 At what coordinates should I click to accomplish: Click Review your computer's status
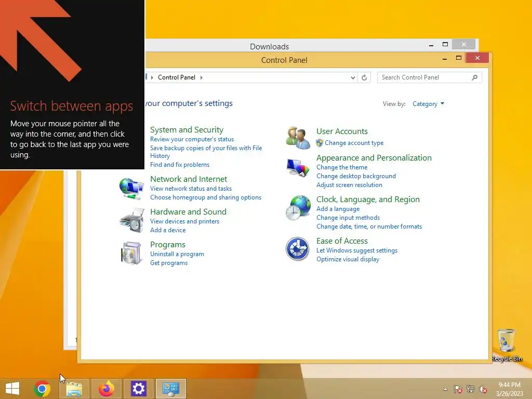tap(192, 139)
